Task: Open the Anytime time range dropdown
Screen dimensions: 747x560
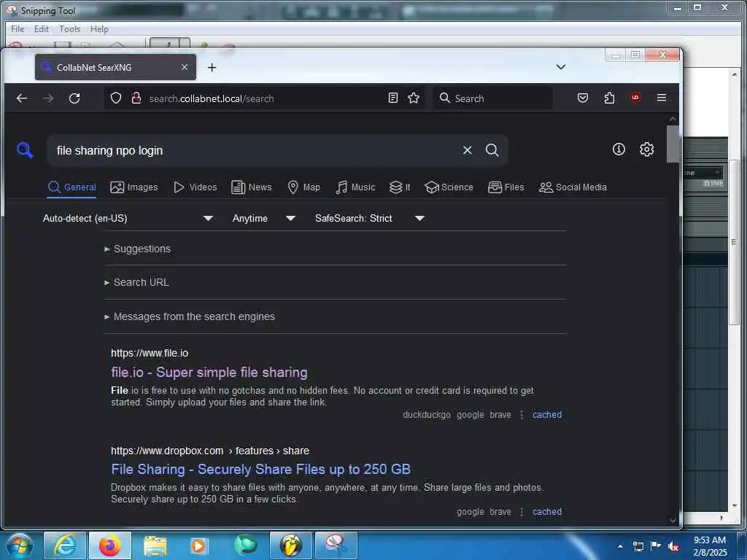Action: click(x=264, y=218)
